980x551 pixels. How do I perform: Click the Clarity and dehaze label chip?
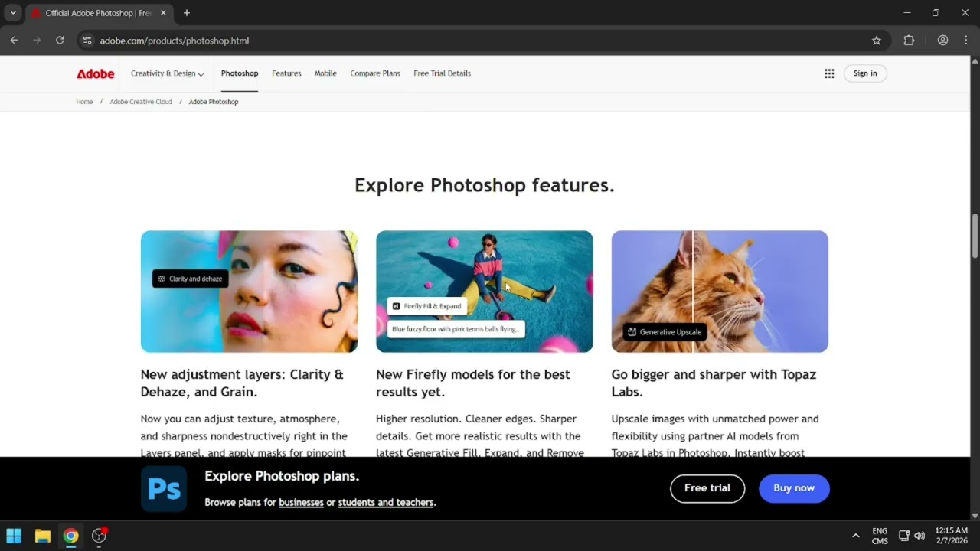click(x=190, y=279)
